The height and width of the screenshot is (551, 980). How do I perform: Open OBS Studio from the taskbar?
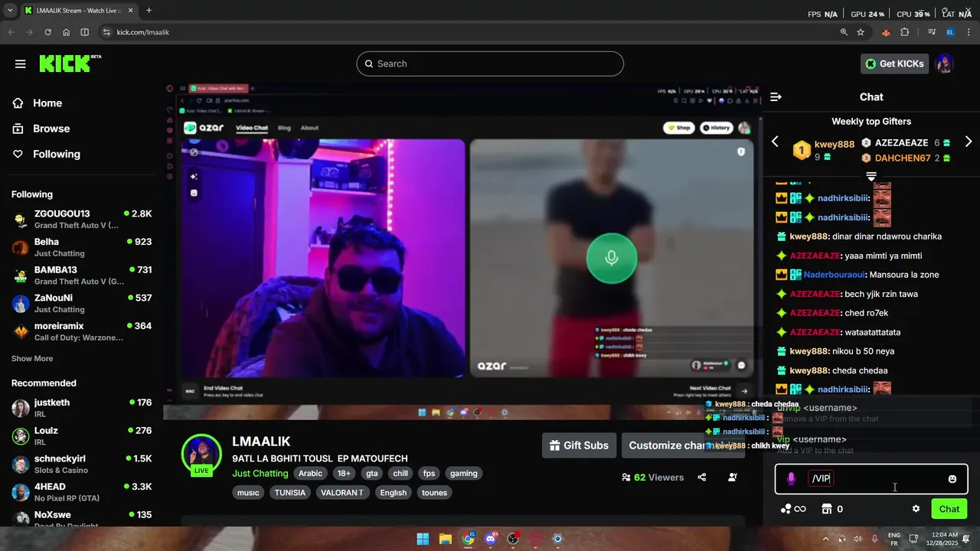(513, 539)
